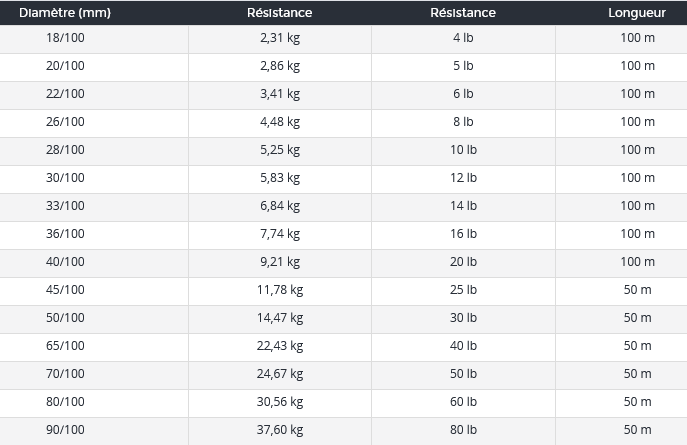Select the 14,47 kg cell
This screenshot has width=687, height=445.
pos(279,318)
